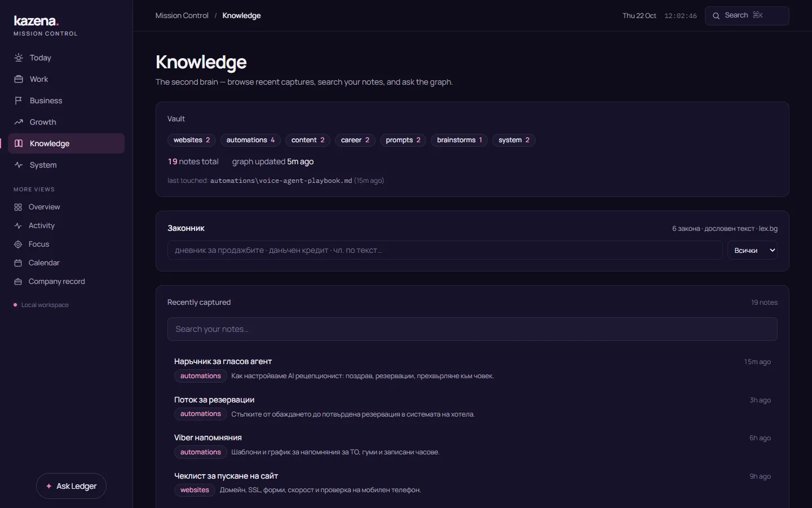
Task: Click the magnifier icon in the Search box
Action: click(x=716, y=16)
